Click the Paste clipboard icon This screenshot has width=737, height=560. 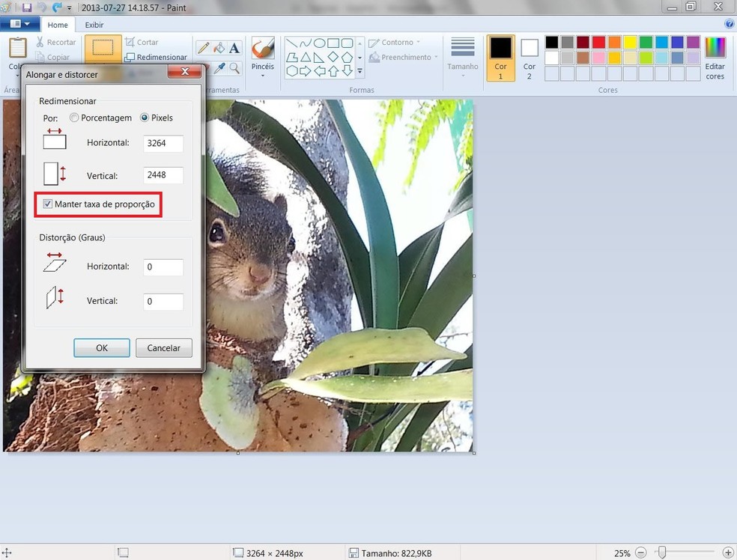[x=18, y=48]
